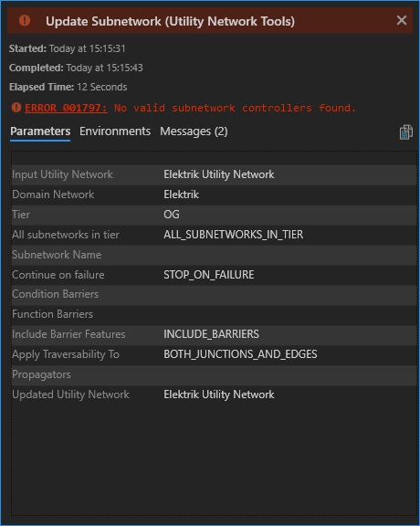The width and height of the screenshot is (420, 526).
Task: Click the Tier parameter label
Action: pyautogui.click(x=21, y=215)
